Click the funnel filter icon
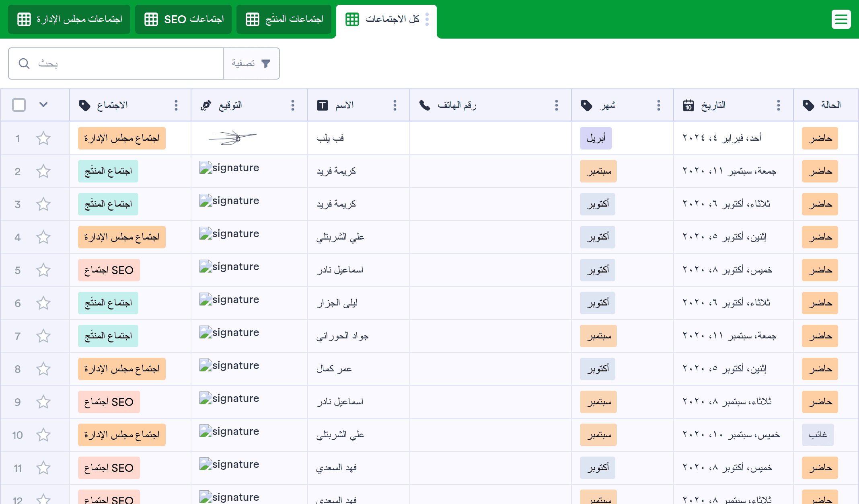859x504 pixels. pos(266,64)
